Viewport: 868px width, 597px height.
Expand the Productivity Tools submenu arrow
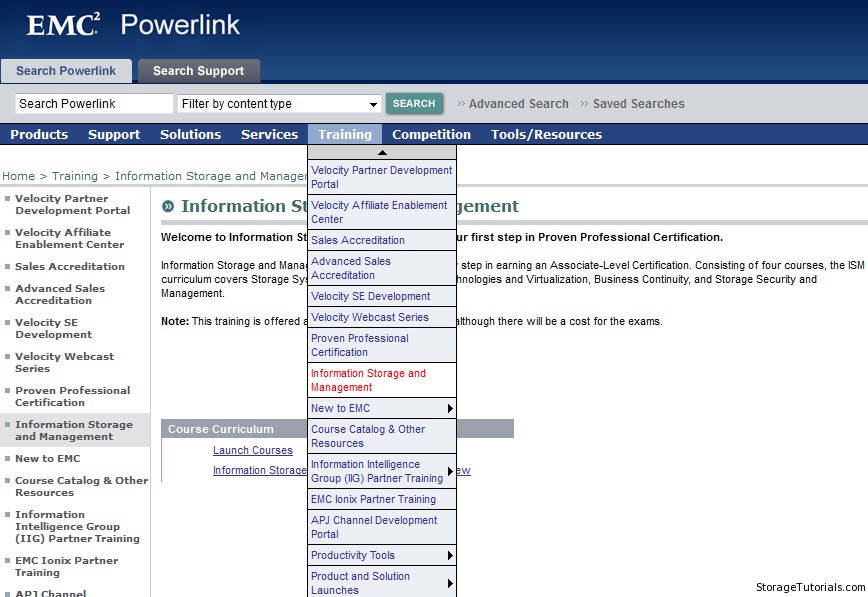450,555
